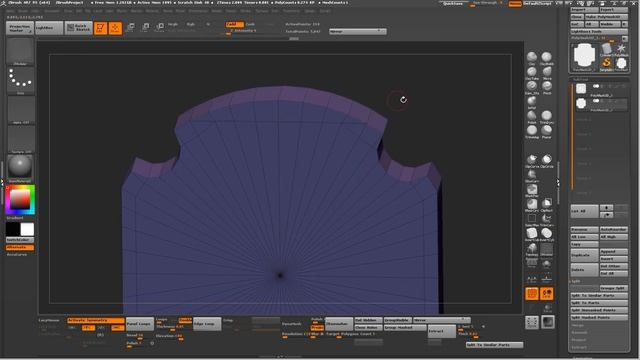640x360 pixels.
Task: Pick the InsertCube brush icon
Action: (531, 233)
